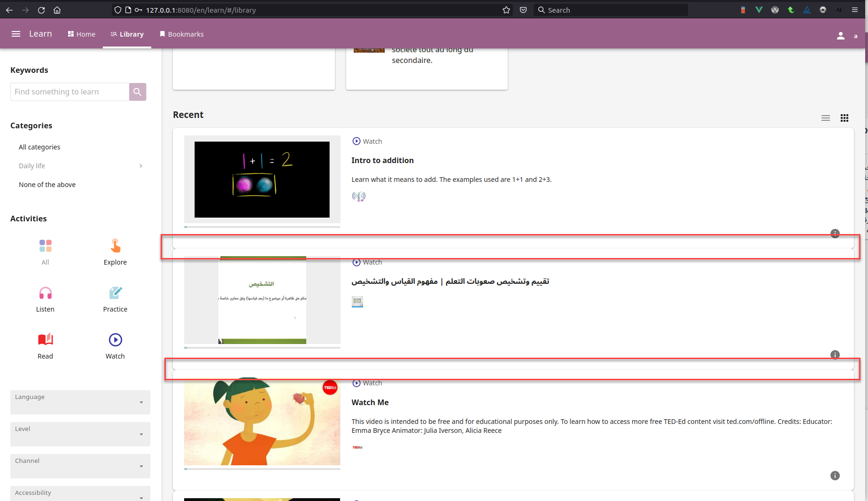Viewport: 868px width, 501px height.
Task: Open the Language dropdown
Action: (79, 402)
